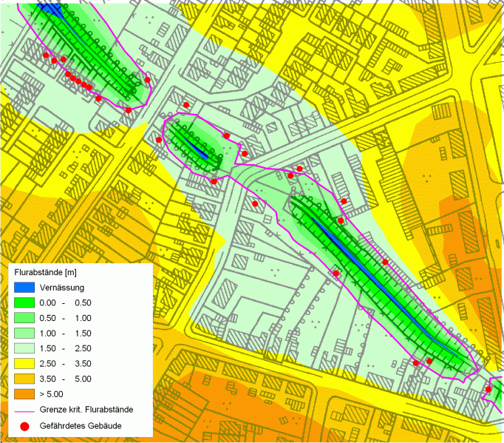Click the orange > 5.00 legend swatch
This screenshot has width=504, height=443.
(x=25, y=393)
